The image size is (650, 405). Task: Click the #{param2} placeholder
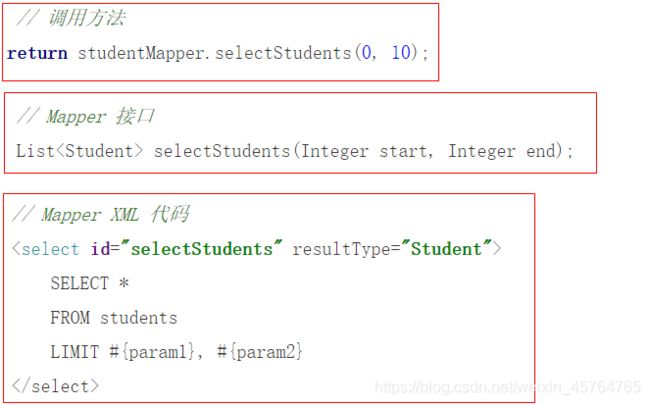click(x=260, y=352)
